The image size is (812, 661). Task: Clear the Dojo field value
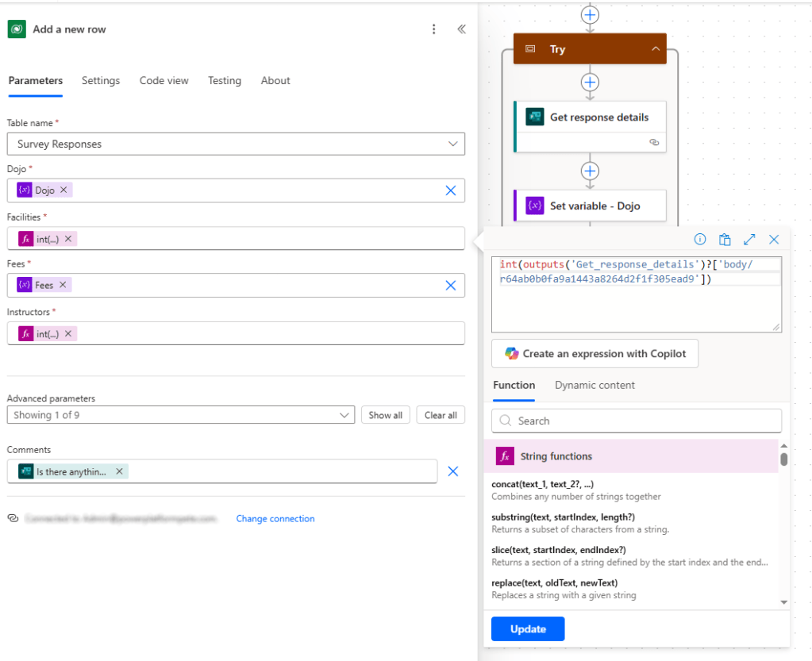click(x=450, y=190)
